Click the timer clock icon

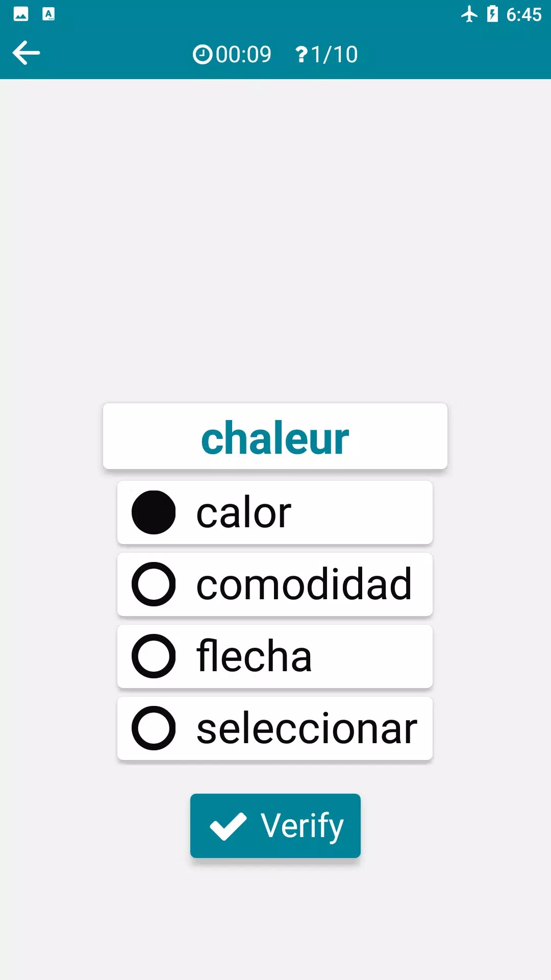pos(203,55)
